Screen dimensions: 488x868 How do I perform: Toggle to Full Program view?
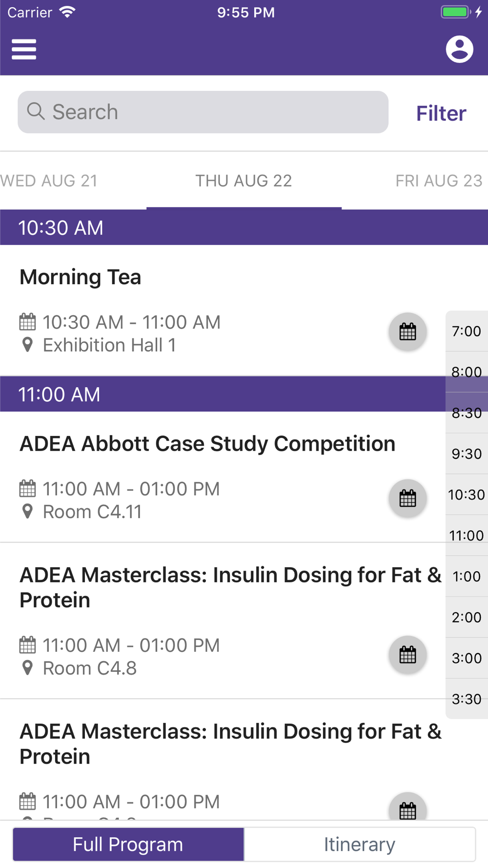tap(128, 844)
